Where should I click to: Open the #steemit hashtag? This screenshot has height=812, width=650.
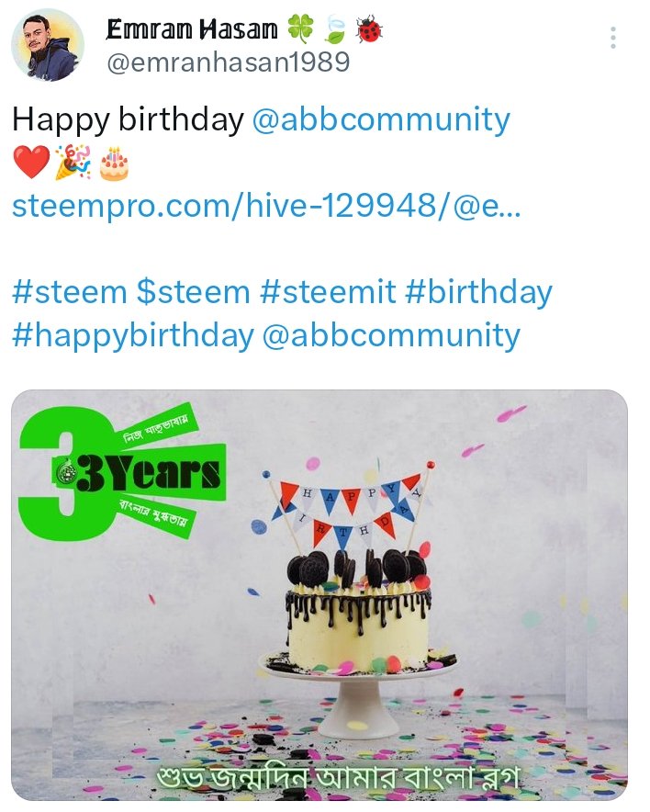point(328,292)
